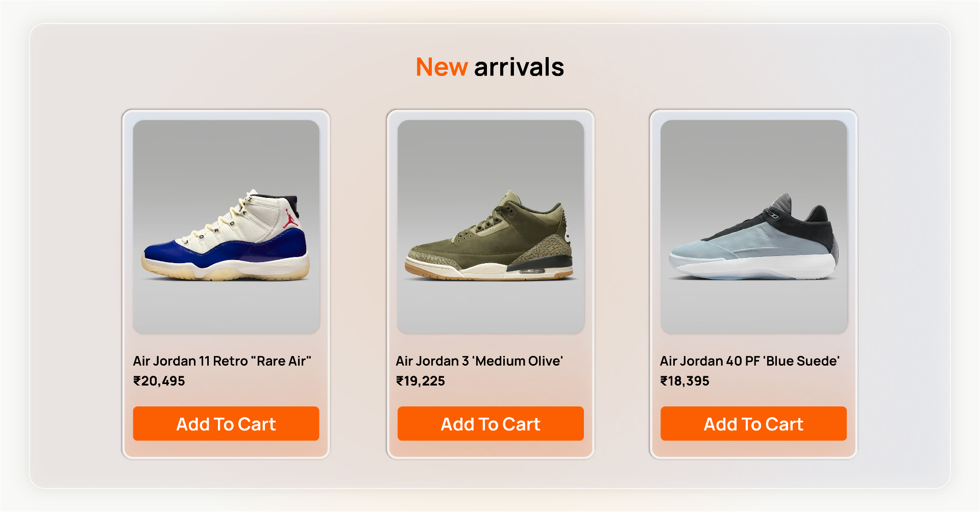
Task: Add Air Jordan 40 PF 'Blue Suede' to cart
Action: [x=753, y=423]
